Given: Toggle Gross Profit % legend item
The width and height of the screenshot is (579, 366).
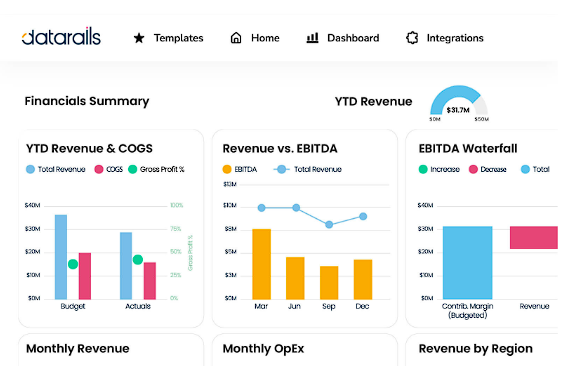Looking at the screenshot, I should coord(156,170).
